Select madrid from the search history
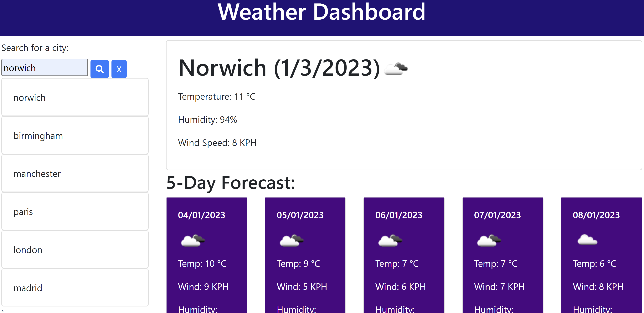Viewport: 644px width, 313px height. 75,288
